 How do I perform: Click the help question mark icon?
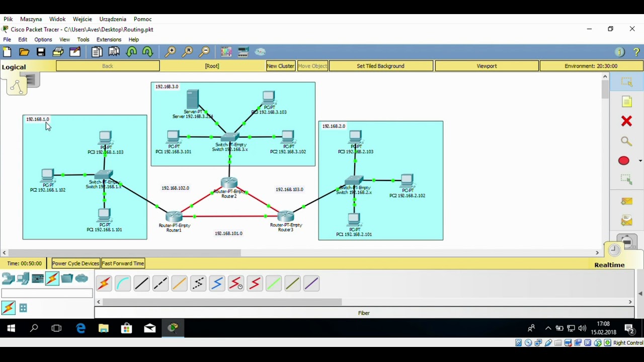[x=636, y=52]
